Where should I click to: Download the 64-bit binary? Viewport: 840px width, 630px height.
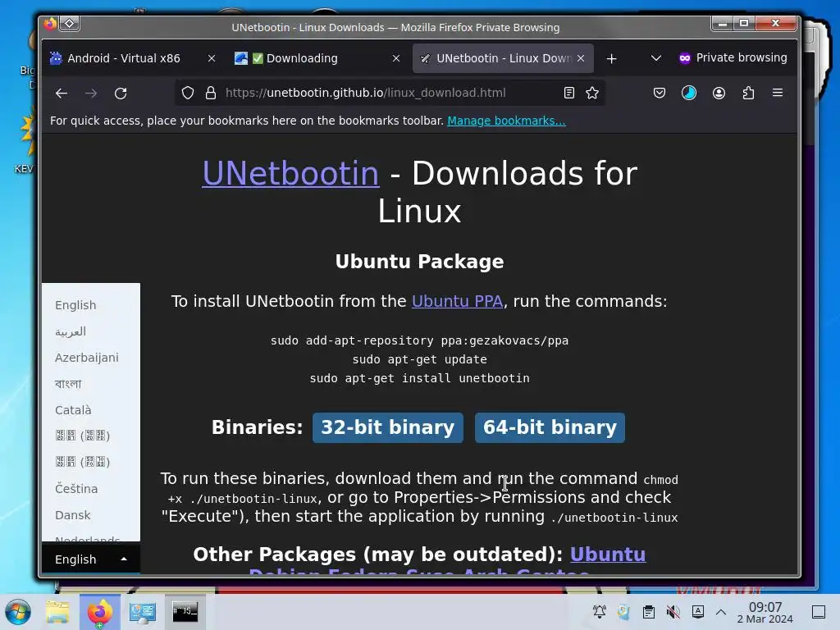pyautogui.click(x=550, y=427)
